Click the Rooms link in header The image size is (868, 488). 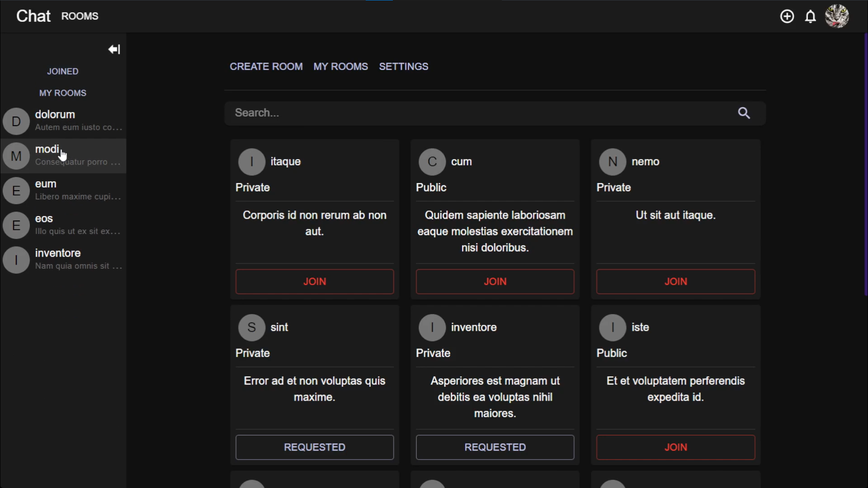coord(80,16)
